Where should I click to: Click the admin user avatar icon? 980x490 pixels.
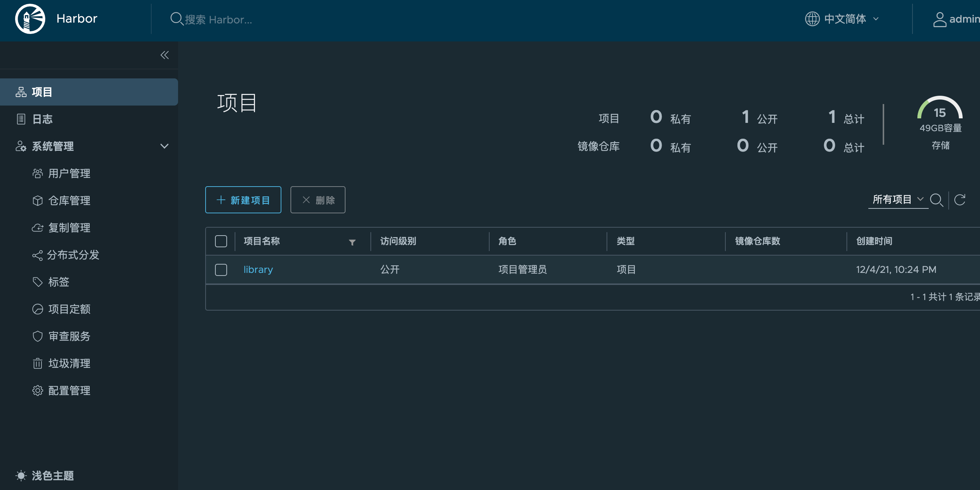coord(939,19)
